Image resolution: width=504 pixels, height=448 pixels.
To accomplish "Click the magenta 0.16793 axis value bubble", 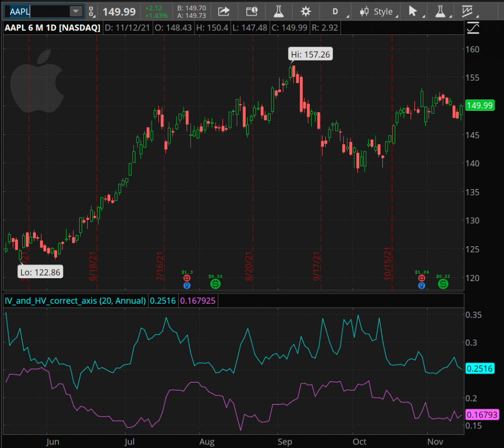I will (x=482, y=415).
